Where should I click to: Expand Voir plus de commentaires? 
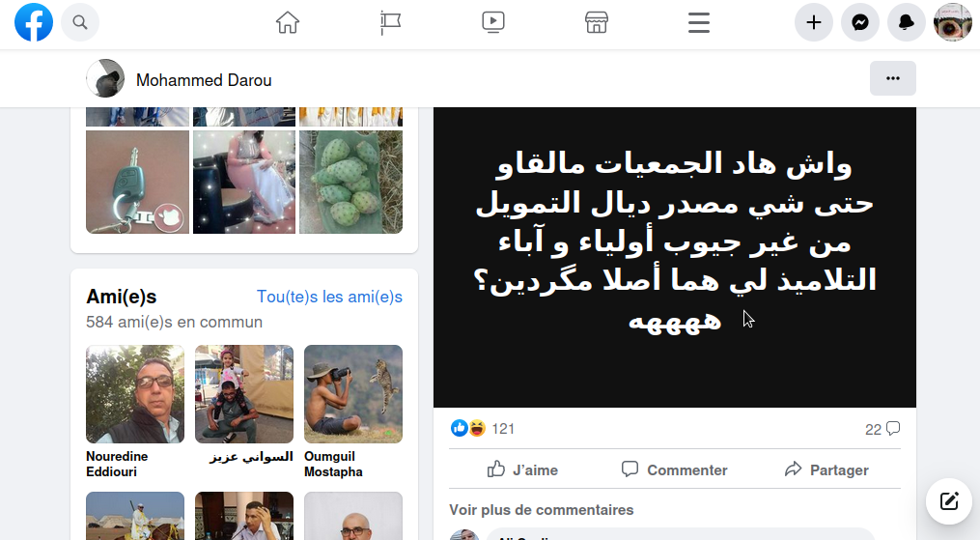pos(542,510)
